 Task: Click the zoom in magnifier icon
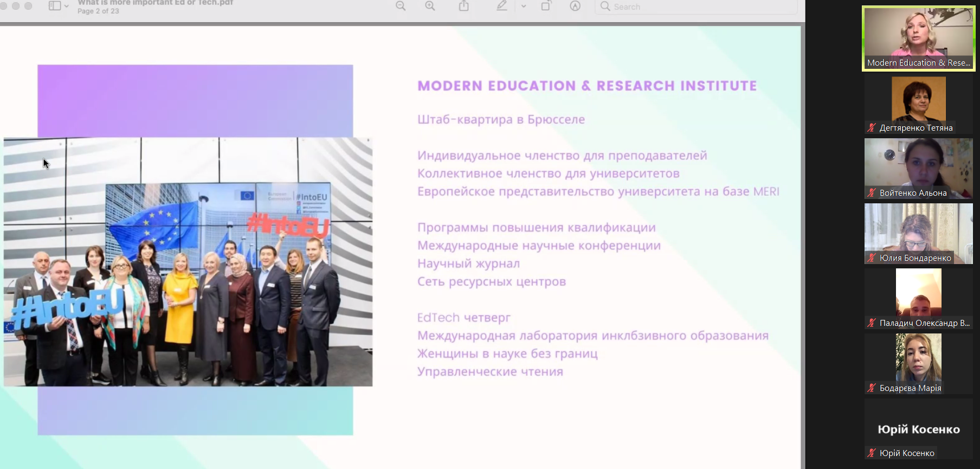(430, 6)
